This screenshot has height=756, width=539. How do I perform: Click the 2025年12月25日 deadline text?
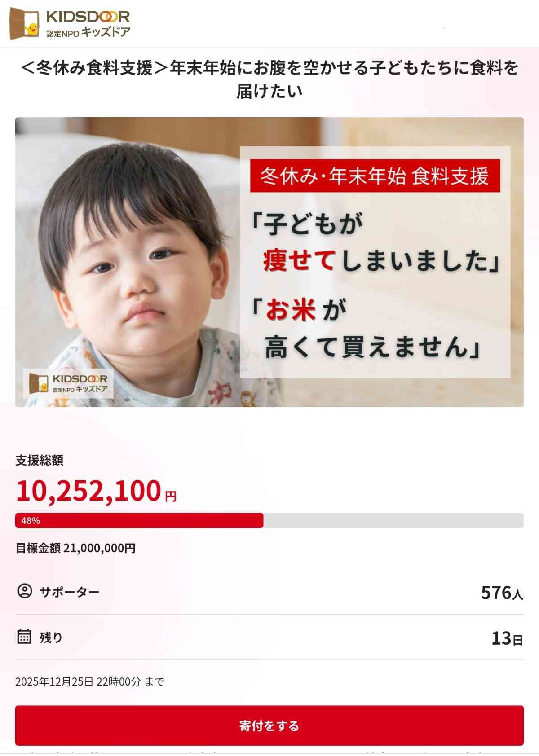coord(90,681)
